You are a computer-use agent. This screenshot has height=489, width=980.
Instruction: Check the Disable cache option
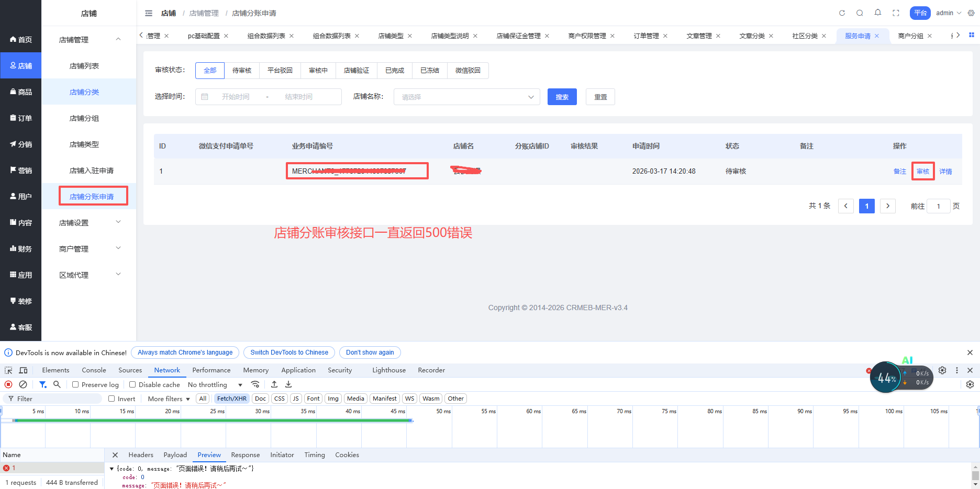(132, 384)
